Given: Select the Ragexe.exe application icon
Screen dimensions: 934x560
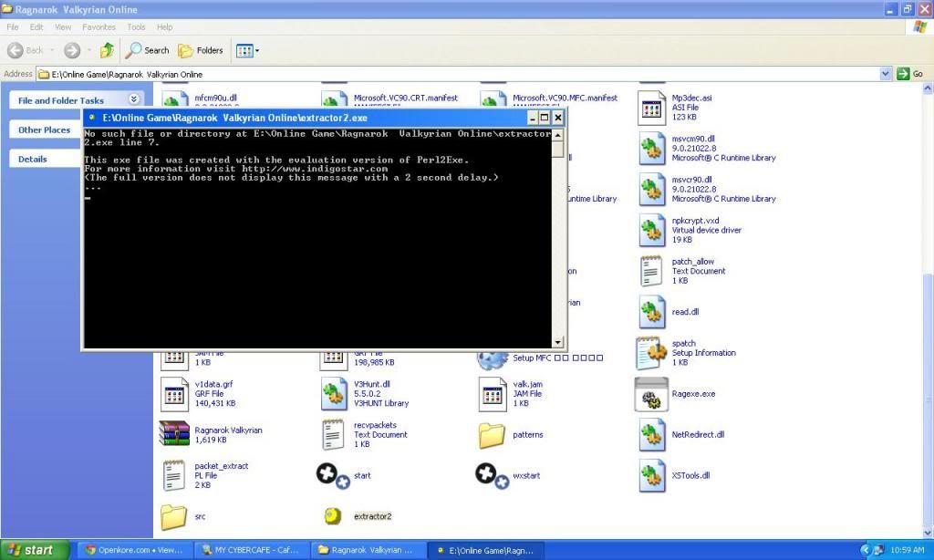Looking at the screenshot, I should 651,394.
